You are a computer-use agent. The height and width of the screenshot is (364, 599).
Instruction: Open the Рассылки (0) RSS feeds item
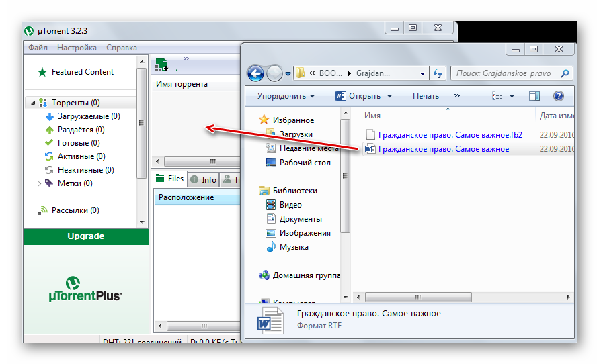pos(69,210)
